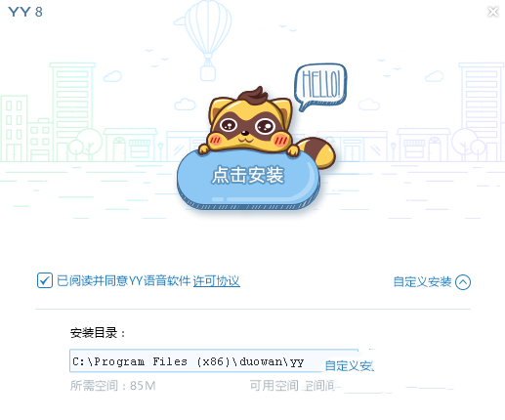Click the YY 8 logo

click(x=25, y=12)
